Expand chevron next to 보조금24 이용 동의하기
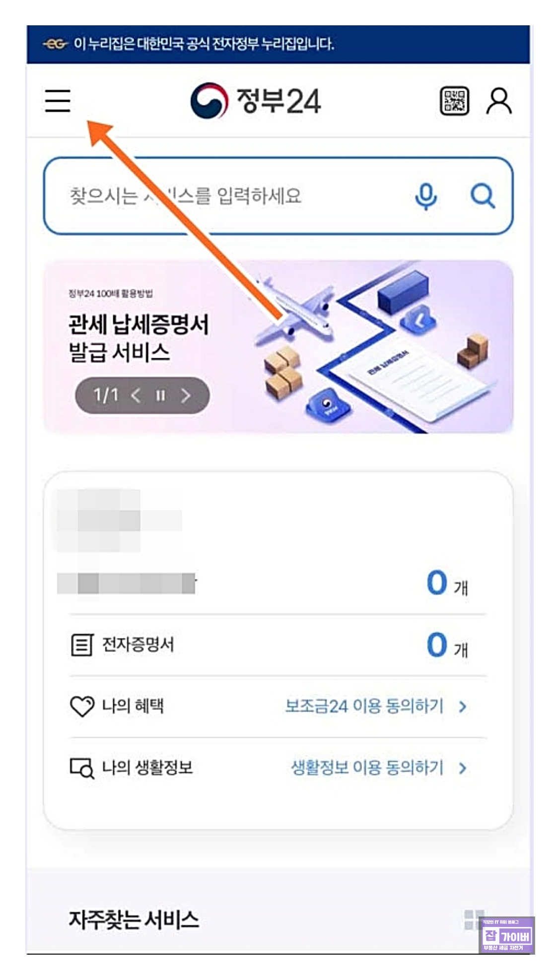Image resolution: width=559 pixels, height=980 pixels. tap(463, 707)
